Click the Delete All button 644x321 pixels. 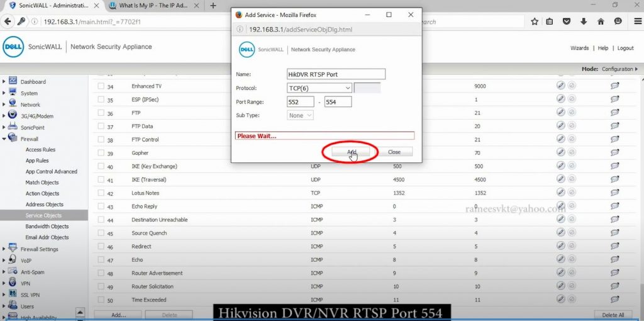(613, 315)
